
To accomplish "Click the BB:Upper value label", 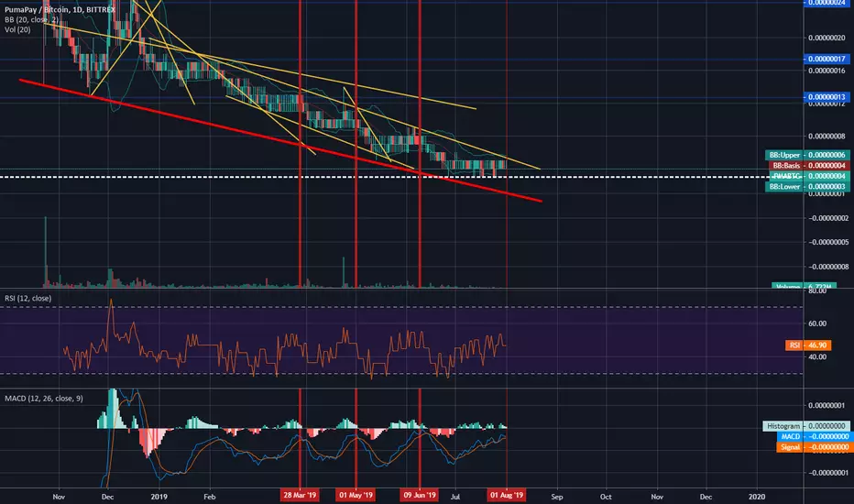I will coord(807,155).
